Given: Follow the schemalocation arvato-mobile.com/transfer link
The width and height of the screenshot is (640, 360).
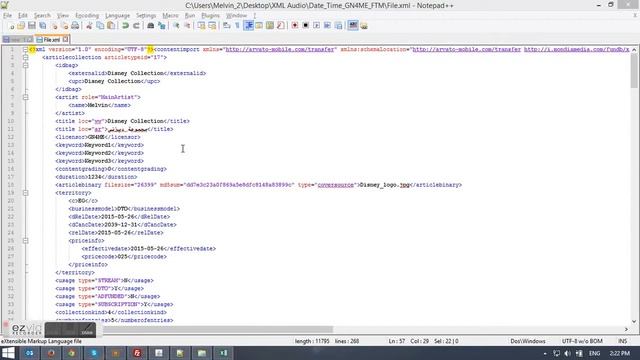Looking at the screenshot, I should (x=467, y=49).
